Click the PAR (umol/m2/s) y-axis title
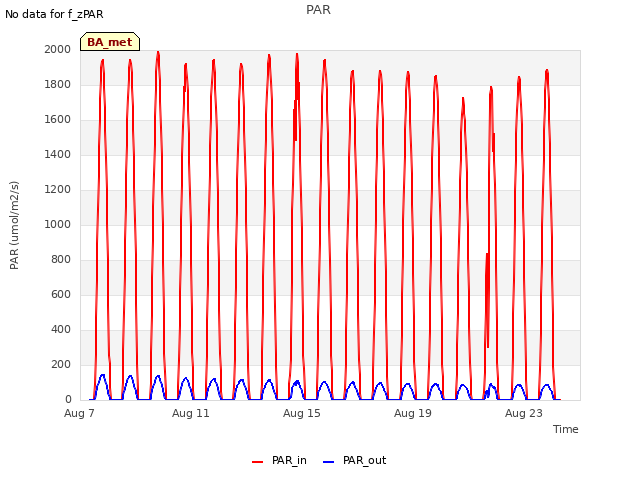The height and width of the screenshot is (480, 640). 14,225
